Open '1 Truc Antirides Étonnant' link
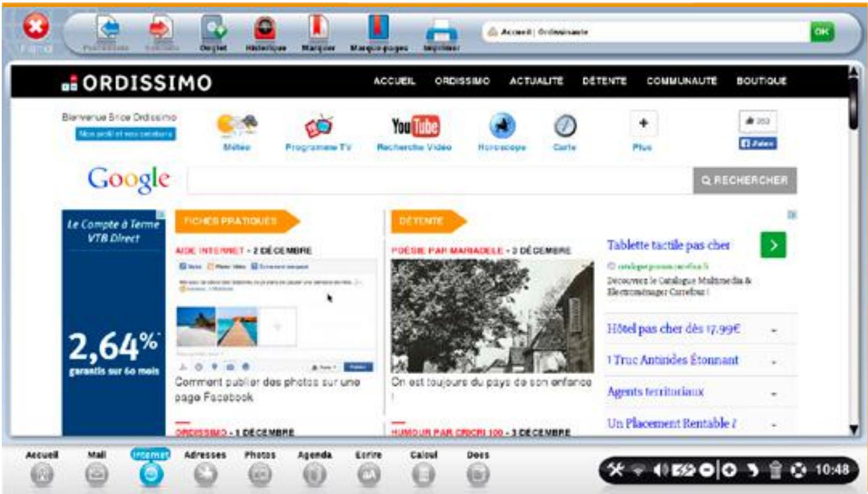 pos(673,360)
